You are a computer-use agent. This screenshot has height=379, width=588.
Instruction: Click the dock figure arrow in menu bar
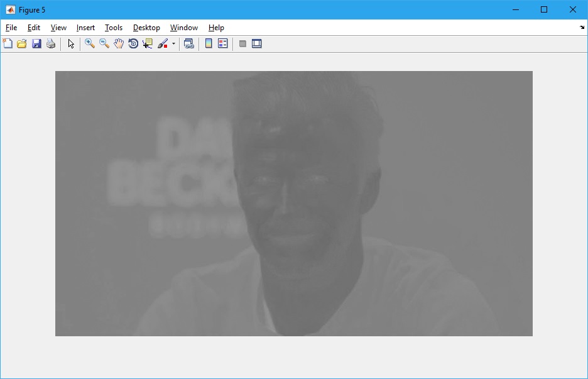pyautogui.click(x=582, y=28)
